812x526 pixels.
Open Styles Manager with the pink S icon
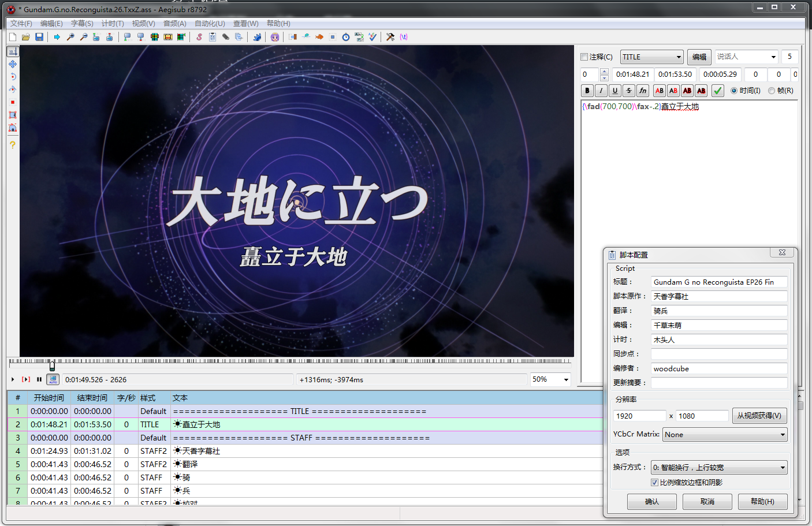pos(199,37)
